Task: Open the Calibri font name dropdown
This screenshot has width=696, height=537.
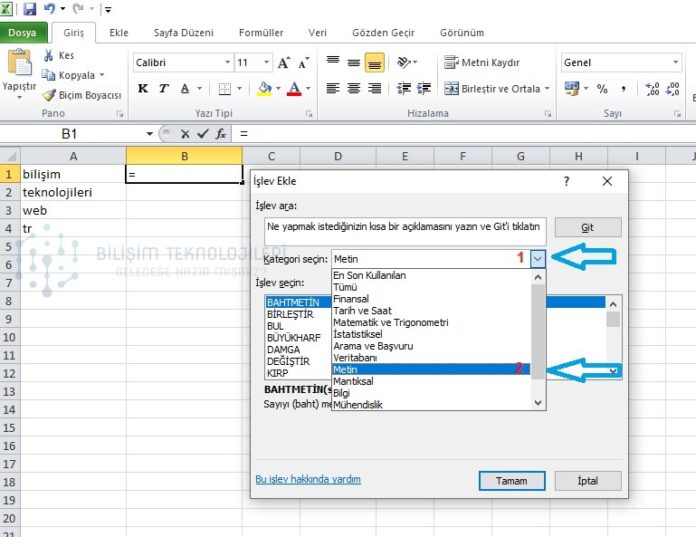Action: (x=227, y=62)
